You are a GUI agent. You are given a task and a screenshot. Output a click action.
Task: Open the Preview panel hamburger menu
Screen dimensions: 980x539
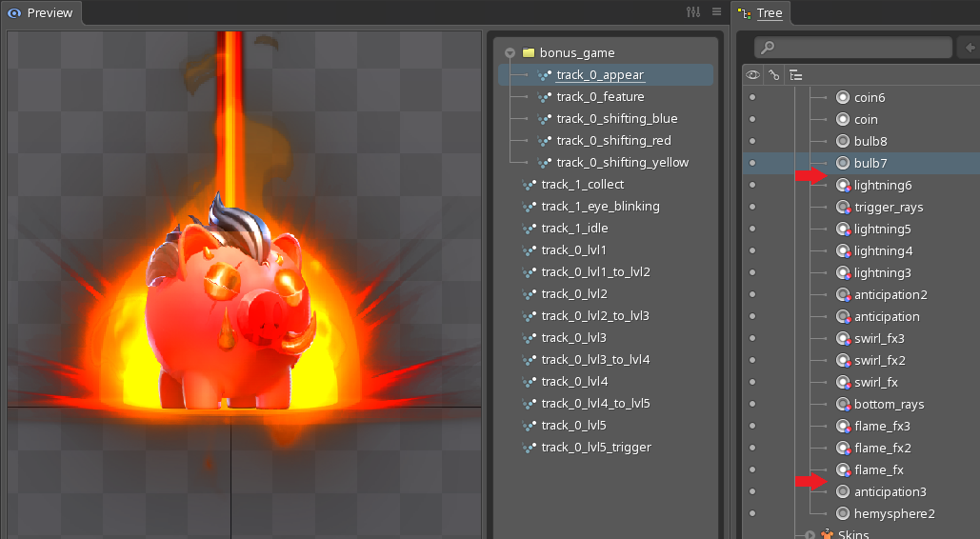point(716,12)
